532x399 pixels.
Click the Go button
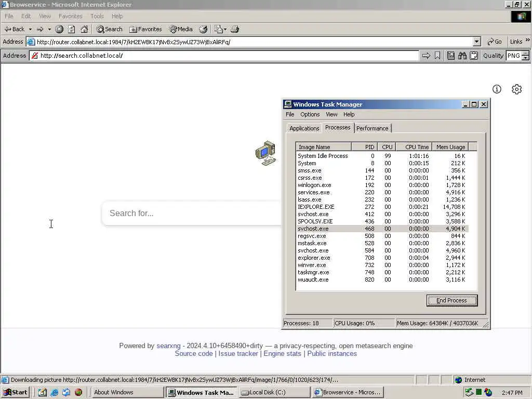point(495,42)
